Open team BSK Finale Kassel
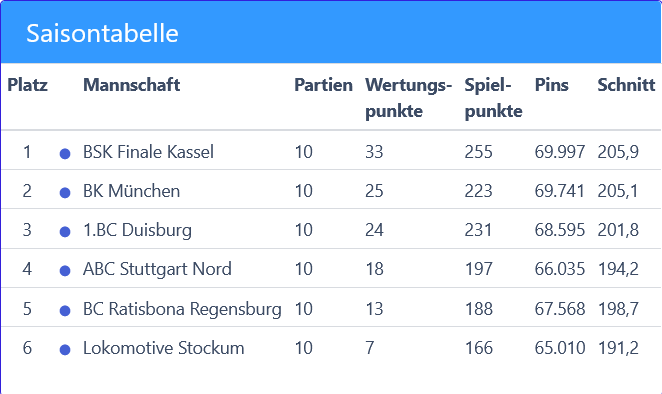The width and height of the screenshot is (662, 394). pos(148,152)
